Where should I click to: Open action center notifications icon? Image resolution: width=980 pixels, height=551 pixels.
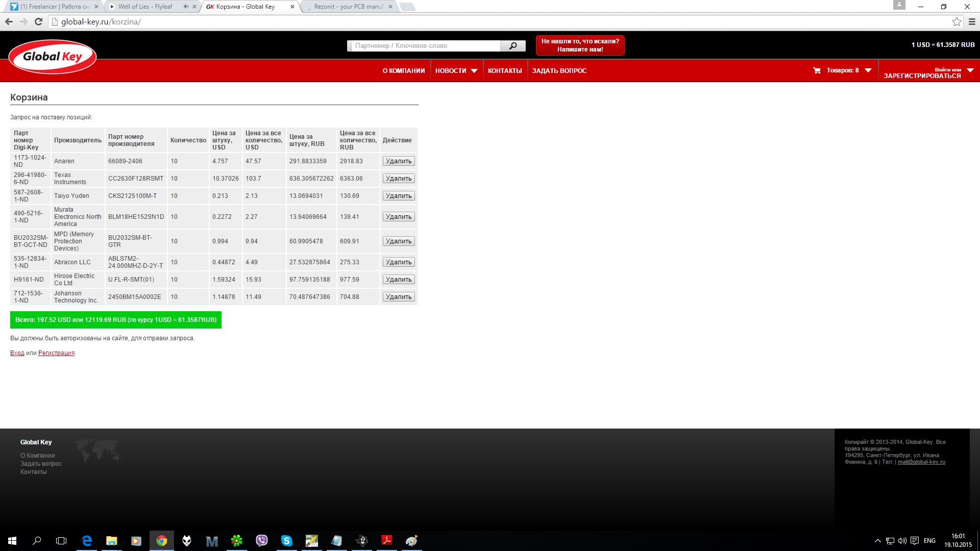click(915, 541)
